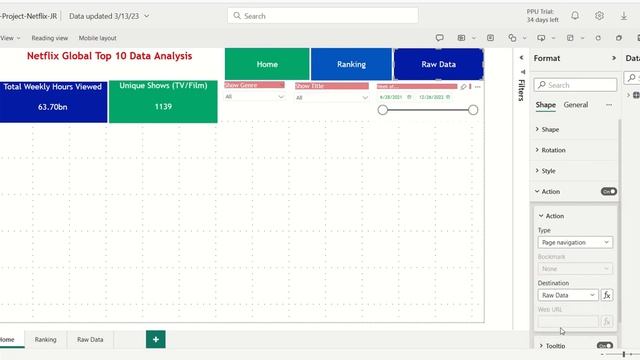Click the date slider left handle
Viewport: 640px width, 360px height.
382,110
